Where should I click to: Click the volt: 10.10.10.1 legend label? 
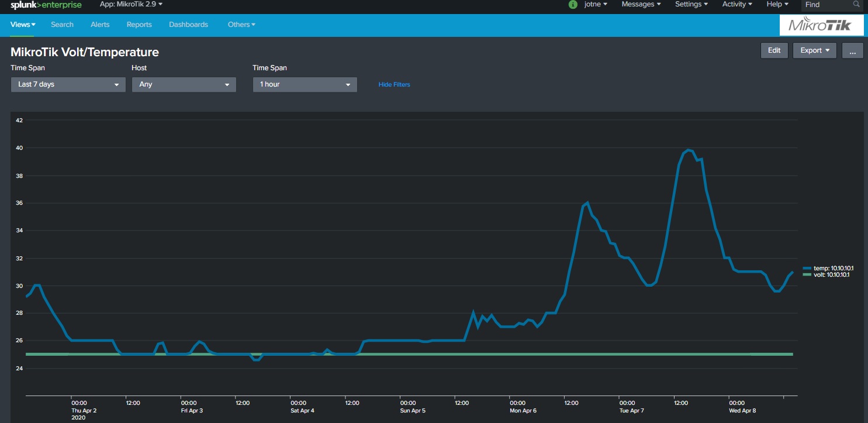tap(831, 274)
